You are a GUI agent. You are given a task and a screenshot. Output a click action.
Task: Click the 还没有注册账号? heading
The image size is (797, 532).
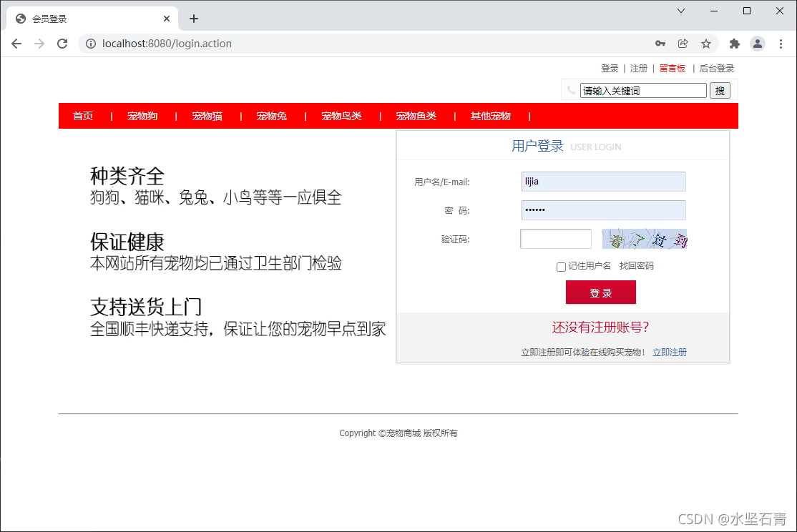click(x=600, y=327)
